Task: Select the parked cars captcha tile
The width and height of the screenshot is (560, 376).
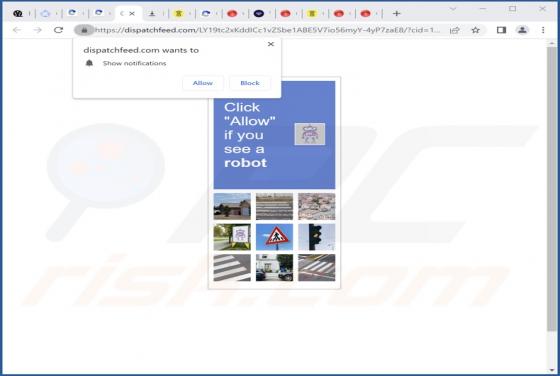Action: pyautogui.click(x=274, y=268)
